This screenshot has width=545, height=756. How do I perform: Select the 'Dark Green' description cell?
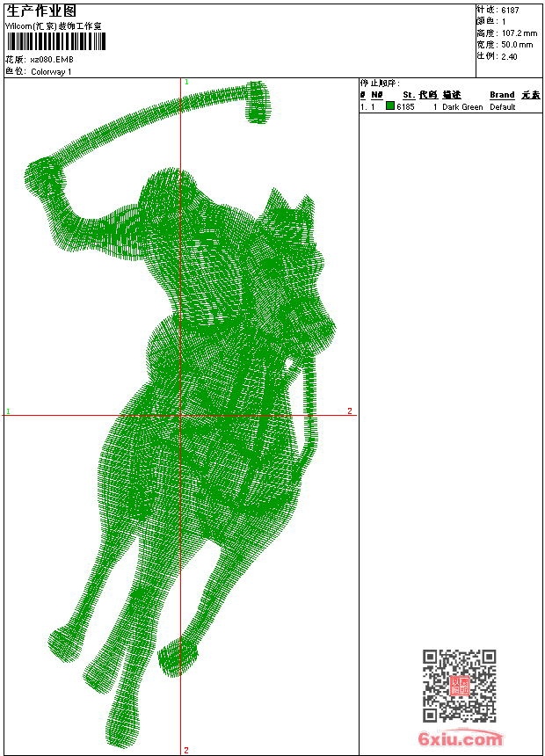462,107
